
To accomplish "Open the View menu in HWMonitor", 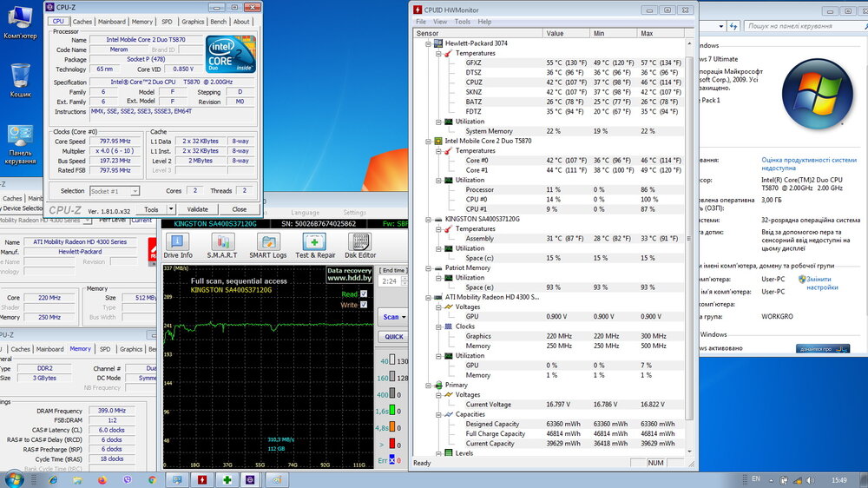I will coord(441,22).
